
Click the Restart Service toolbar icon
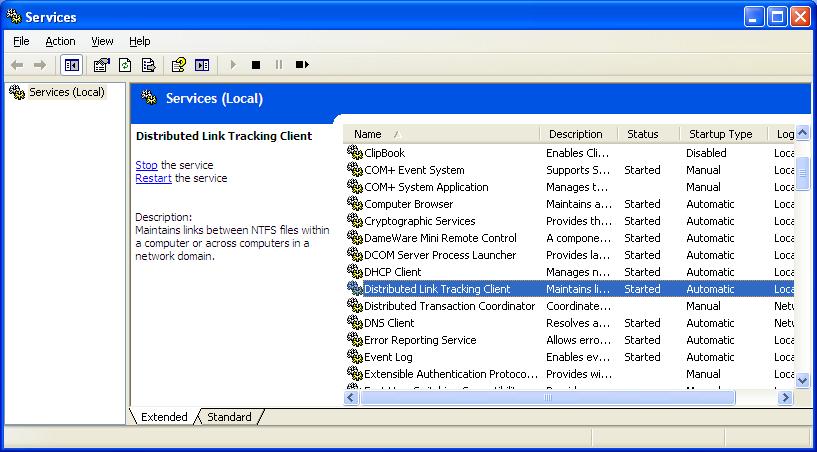tap(302, 65)
